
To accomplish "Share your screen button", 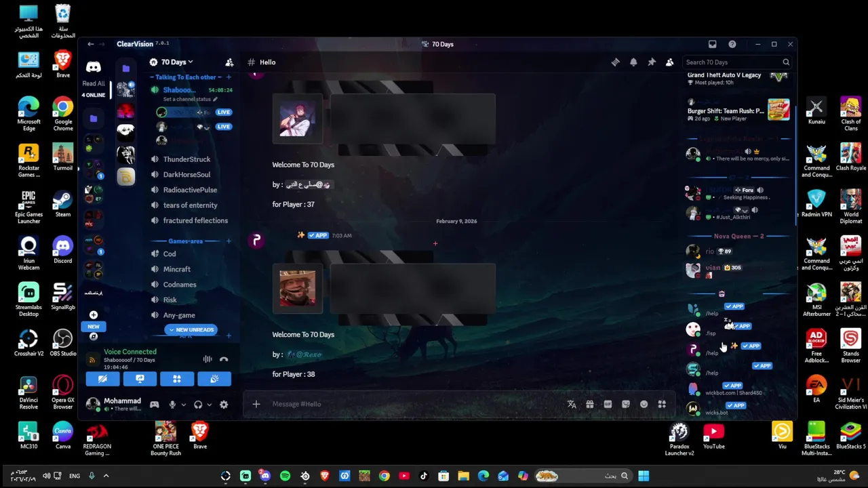I will (140, 379).
